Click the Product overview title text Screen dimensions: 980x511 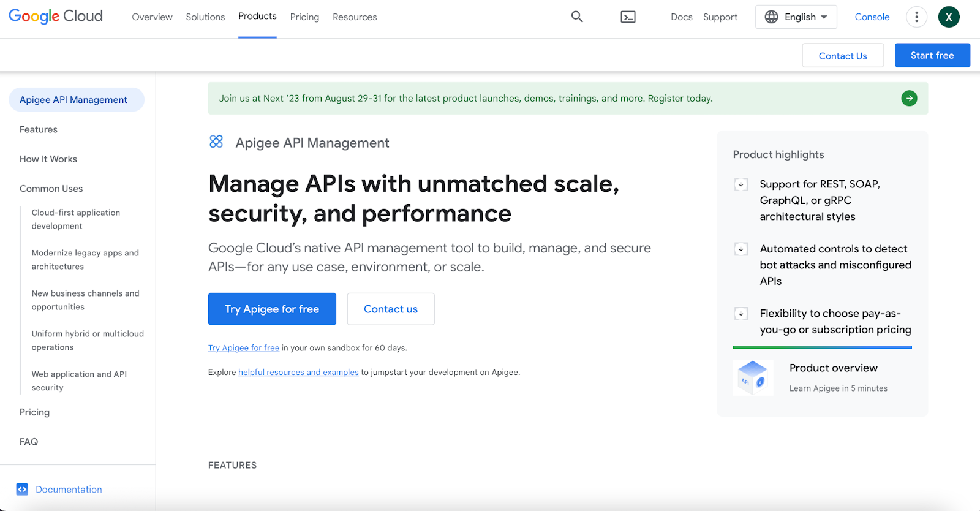pos(834,368)
